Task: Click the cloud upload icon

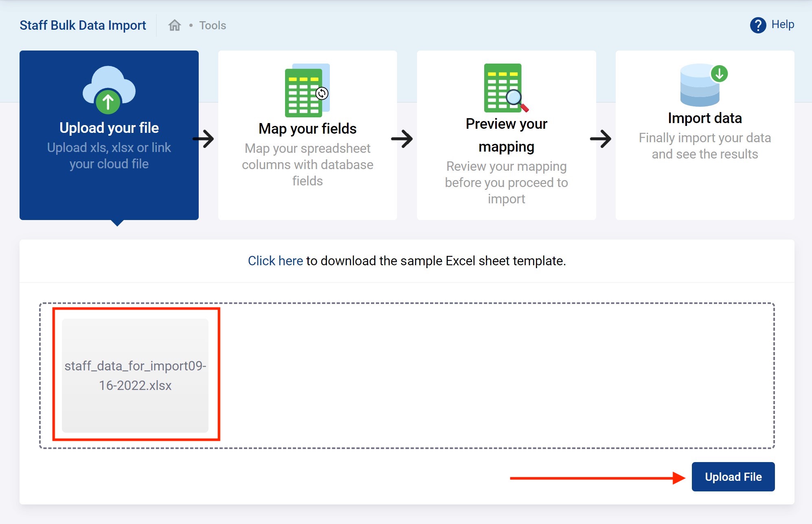Action: 109,90
